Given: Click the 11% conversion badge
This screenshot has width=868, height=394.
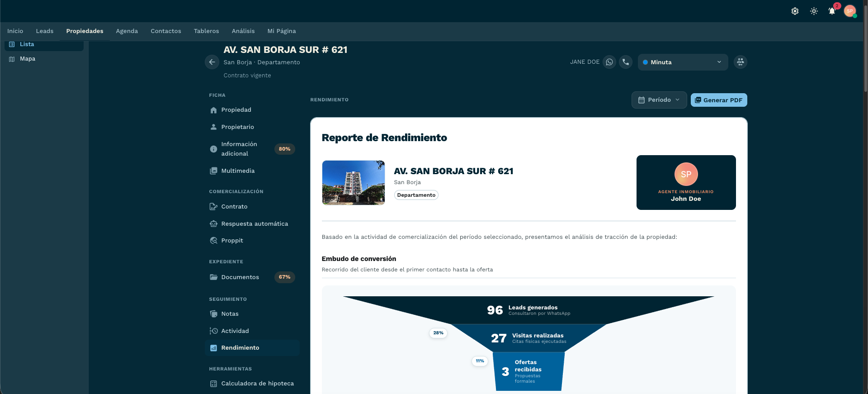Looking at the screenshot, I should click(480, 361).
